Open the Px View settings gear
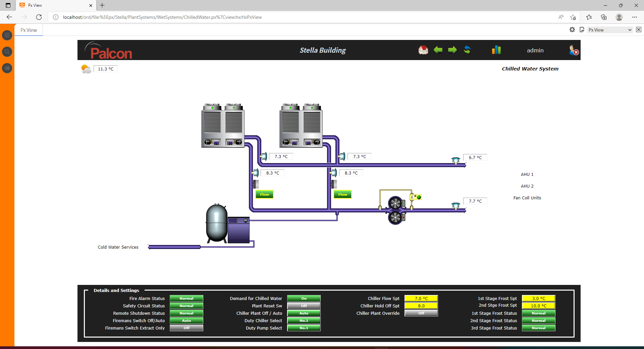This screenshot has width=644, height=349. pos(572,30)
